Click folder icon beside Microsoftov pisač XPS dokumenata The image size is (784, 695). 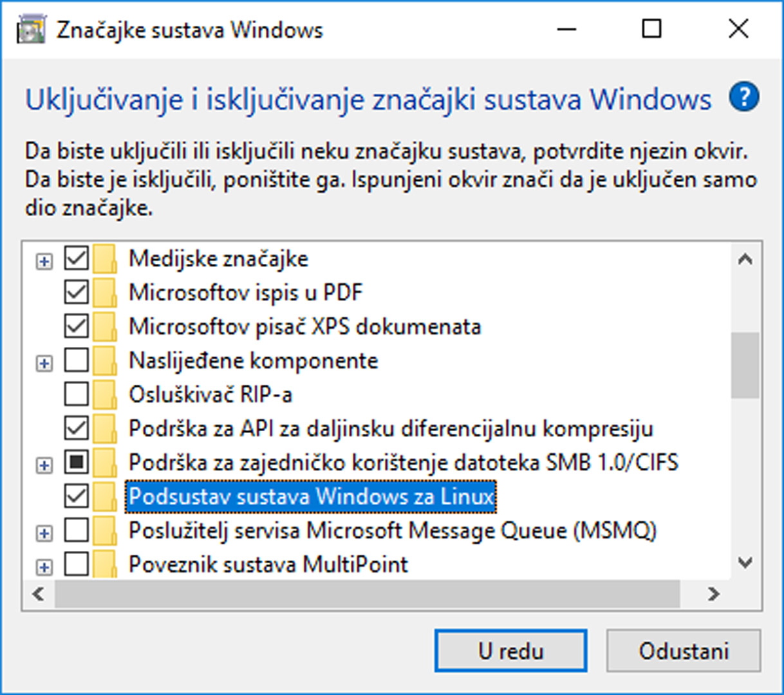pos(104,327)
